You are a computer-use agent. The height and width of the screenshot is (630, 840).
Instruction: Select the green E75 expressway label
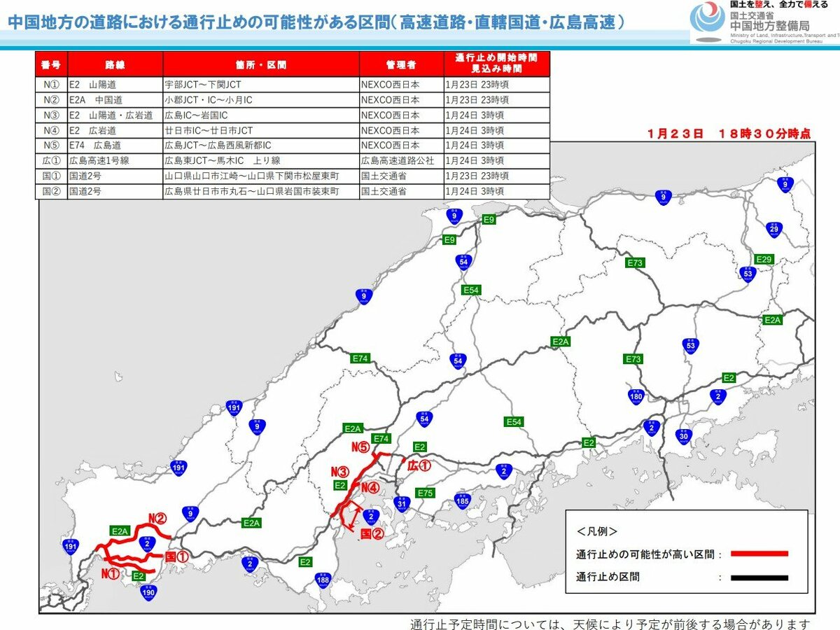pos(425,493)
